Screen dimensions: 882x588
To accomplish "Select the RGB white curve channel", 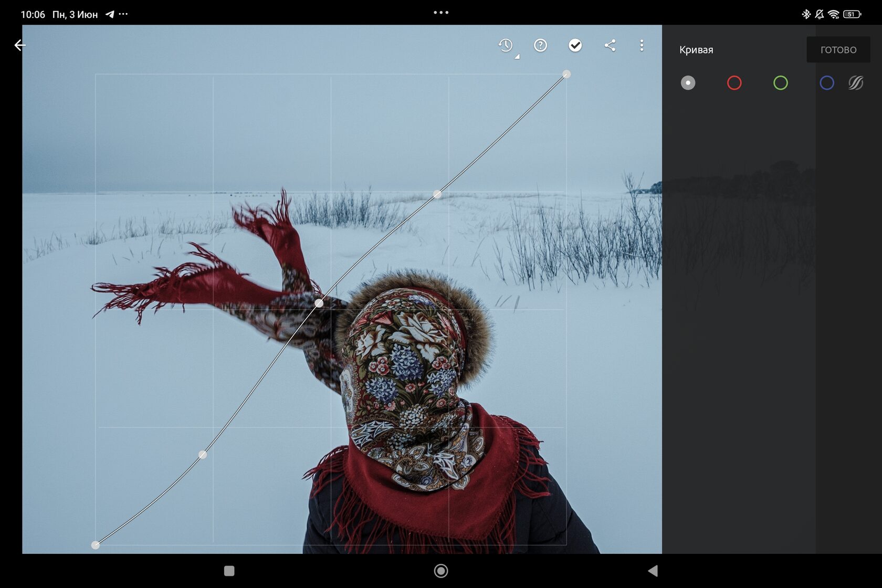I will click(688, 83).
